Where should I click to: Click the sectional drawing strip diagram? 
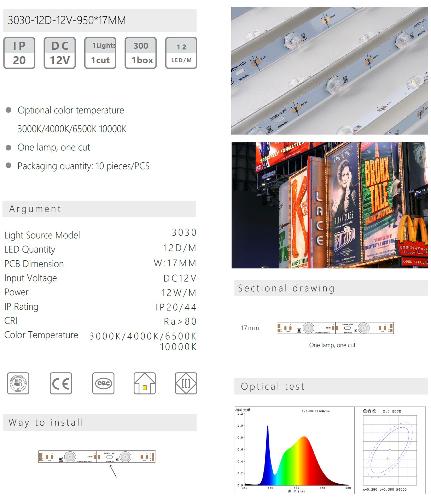point(335,328)
